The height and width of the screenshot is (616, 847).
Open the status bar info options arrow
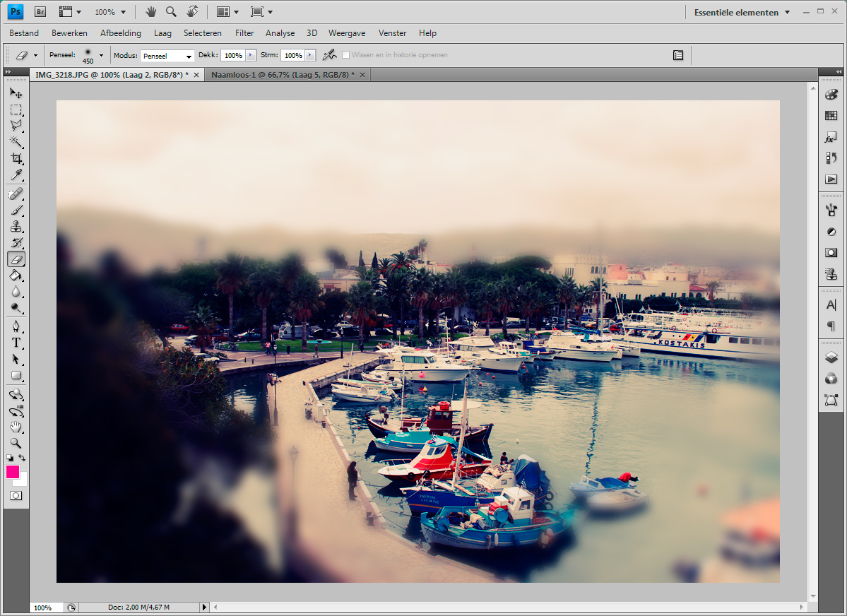204,608
